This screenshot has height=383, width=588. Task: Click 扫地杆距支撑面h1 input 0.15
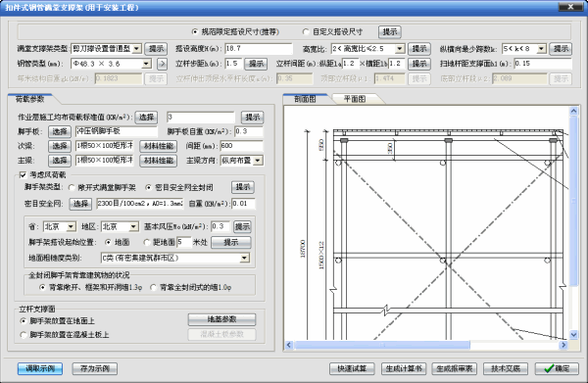pyautogui.click(x=543, y=64)
